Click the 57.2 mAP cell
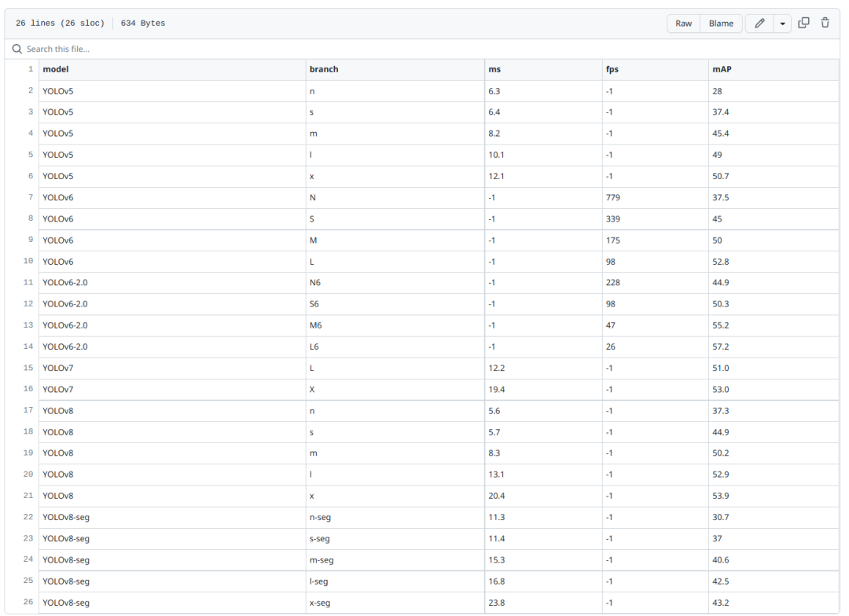 coord(720,346)
